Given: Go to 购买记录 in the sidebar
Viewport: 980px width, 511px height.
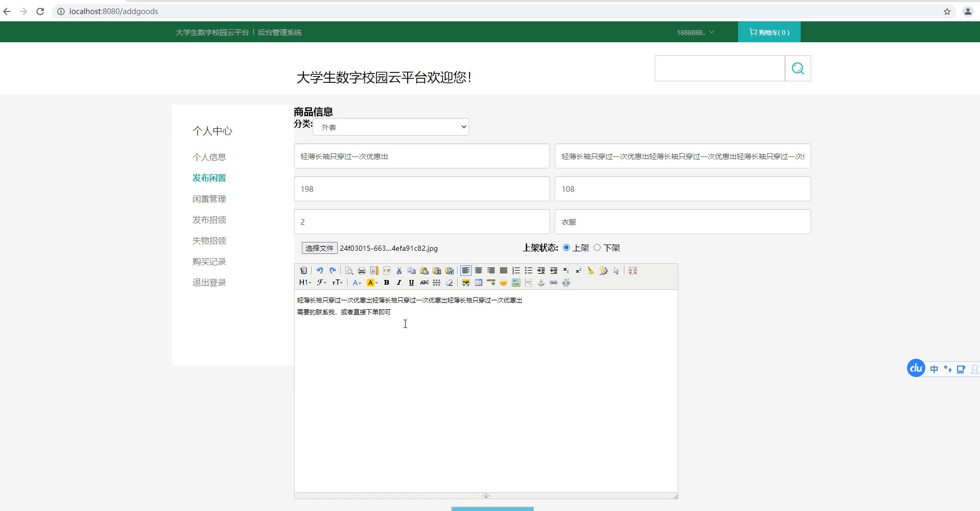Looking at the screenshot, I should [209, 261].
